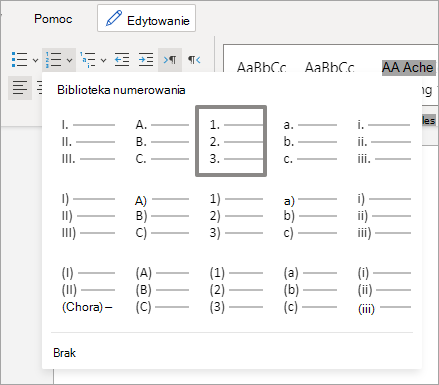The width and height of the screenshot is (439, 385).
Task: Open the multilevel list dropdown arrow
Action: pyautogui.click(x=103, y=60)
